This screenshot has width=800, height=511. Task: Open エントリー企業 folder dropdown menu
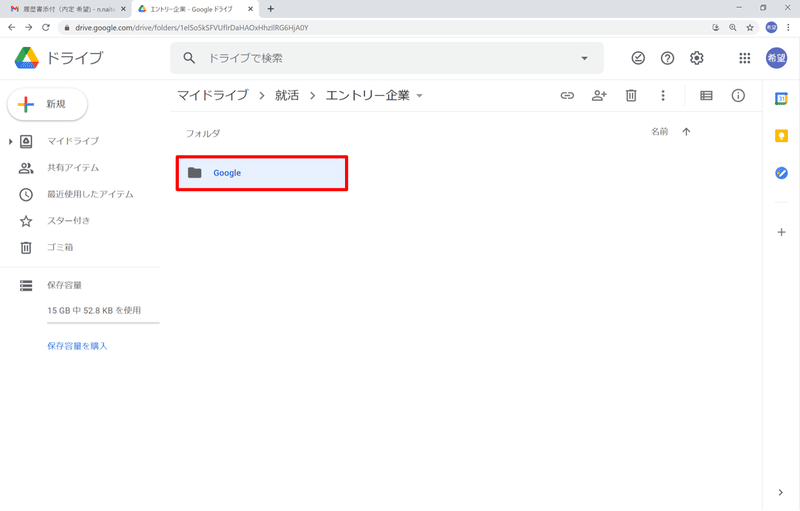click(x=419, y=96)
